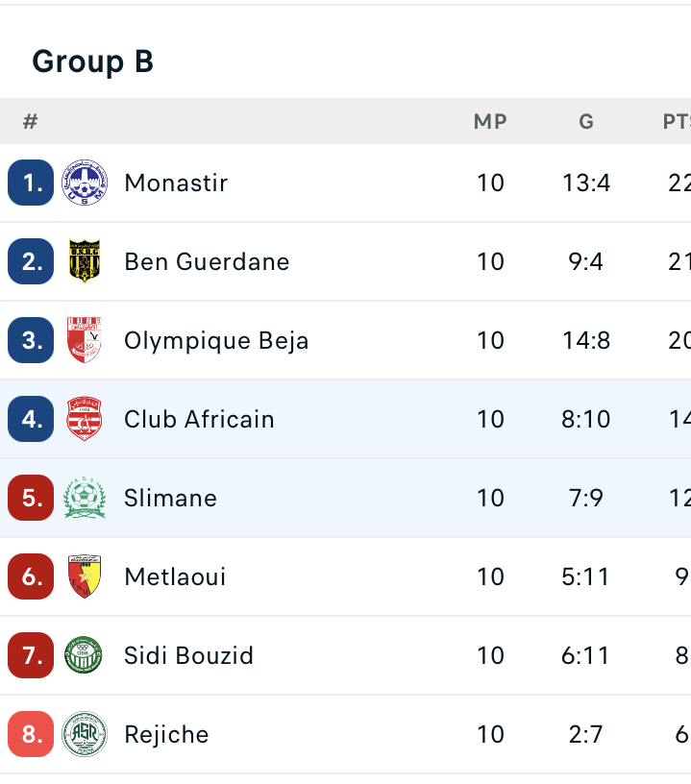
Task: Select the Olympique Beja crest
Action: pyautogui.click(x=84, y=340)
